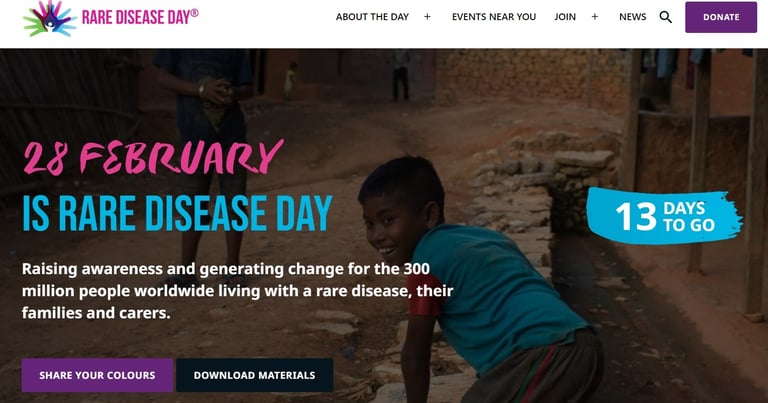Screen dimensions: 768x403
Task: Click the raising awareness paragraph text
Action: [238, 291]
